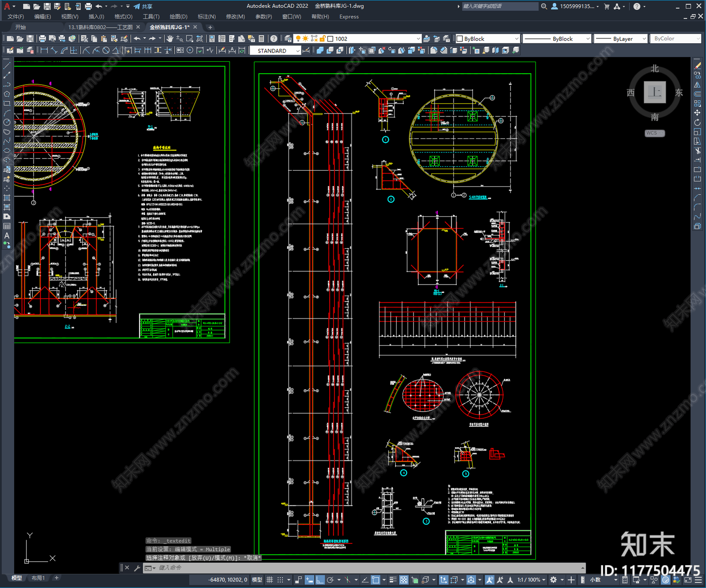Open the Help question-mark icon in standard toolbar

click(x=274, y=39)
